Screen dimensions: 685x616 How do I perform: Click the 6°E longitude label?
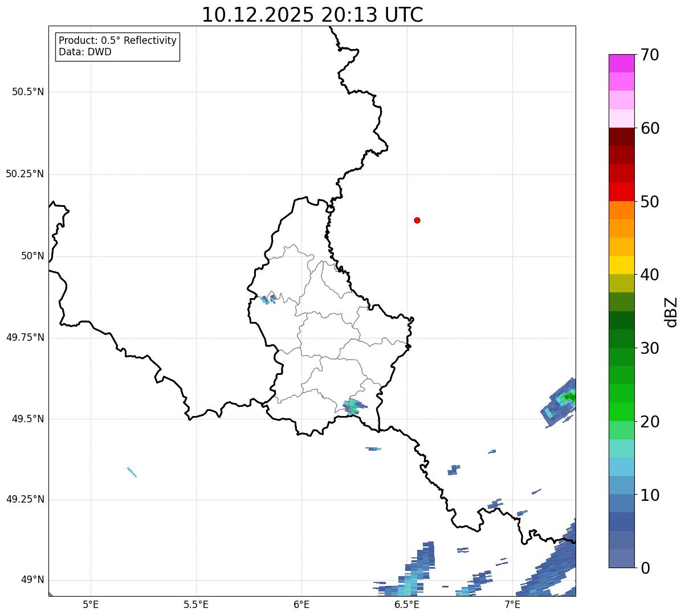tap(301, 604)
